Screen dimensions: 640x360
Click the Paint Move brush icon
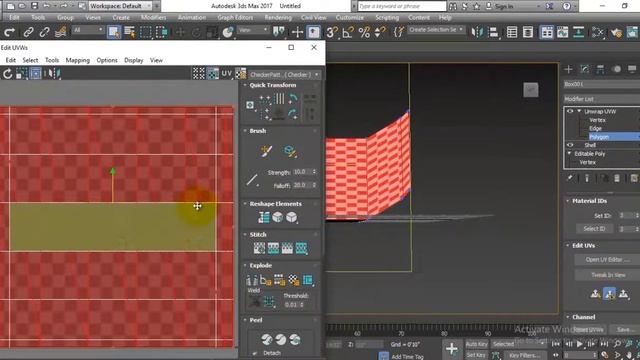coord(266,151)
